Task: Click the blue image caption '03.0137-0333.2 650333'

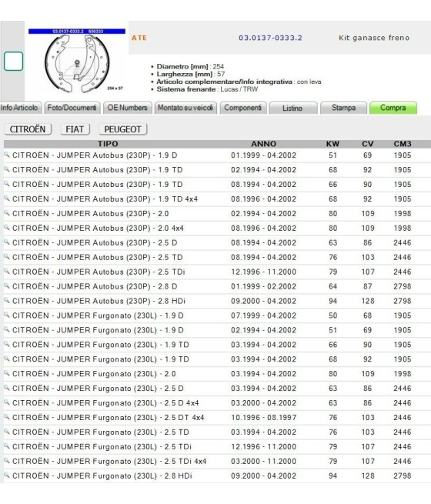Action: [x=77, y=32]
